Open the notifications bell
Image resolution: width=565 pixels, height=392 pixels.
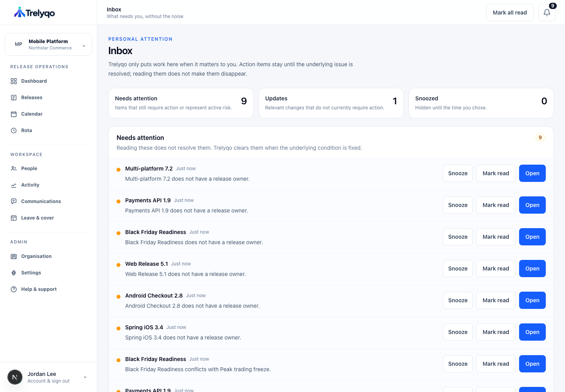click(547, 13)
